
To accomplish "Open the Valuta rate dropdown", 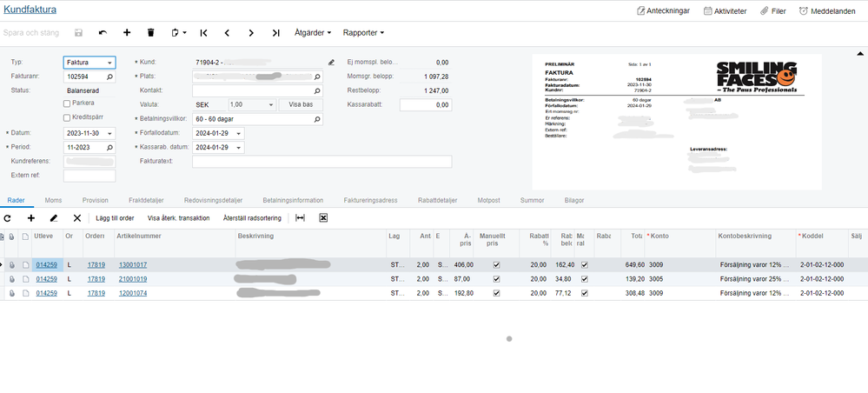I will 271,104.
